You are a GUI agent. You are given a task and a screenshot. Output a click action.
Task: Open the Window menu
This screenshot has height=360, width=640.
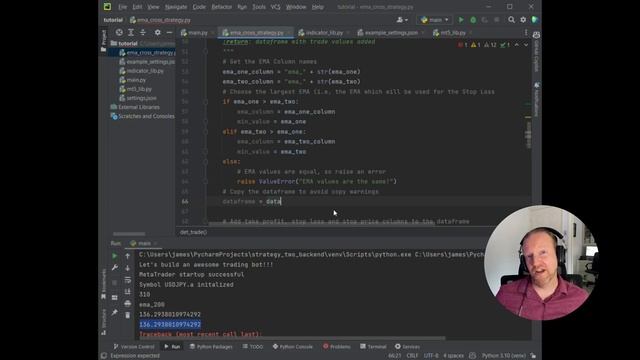tap(296, 7)
